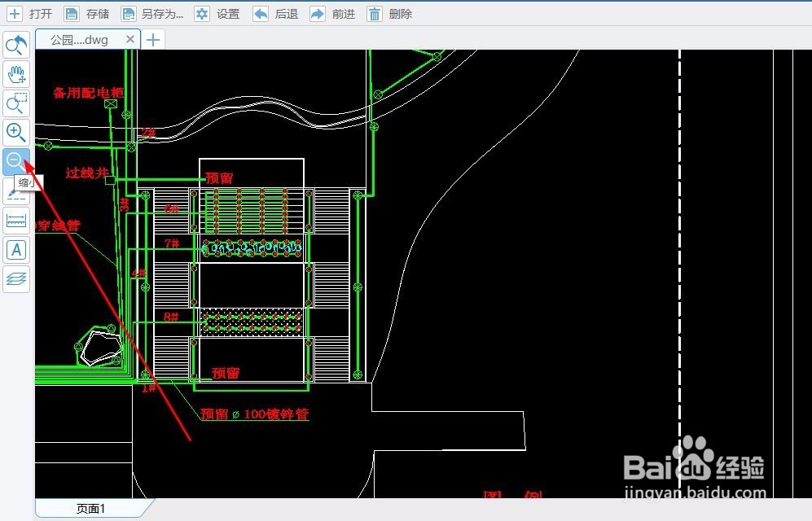Click the 预留 Ø100镀锌管 annotation
This screenshot has height=521, width=812.
click(x=255, y=414)
